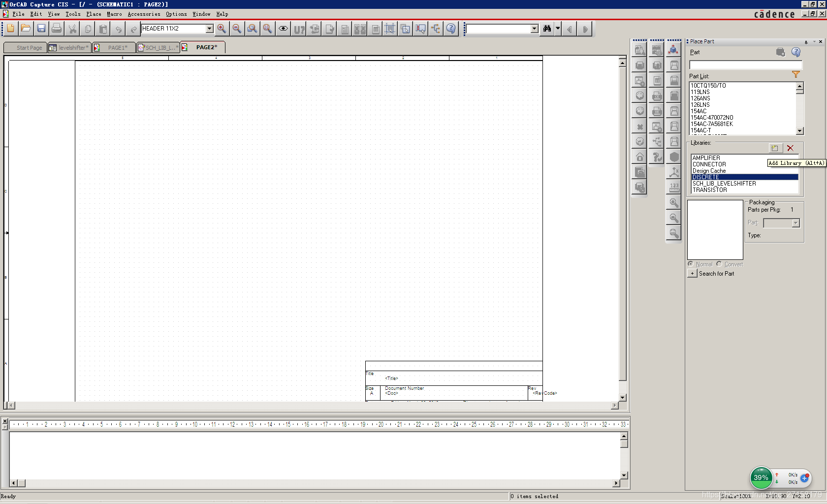Expand the Search for Part section

(692, 274)
